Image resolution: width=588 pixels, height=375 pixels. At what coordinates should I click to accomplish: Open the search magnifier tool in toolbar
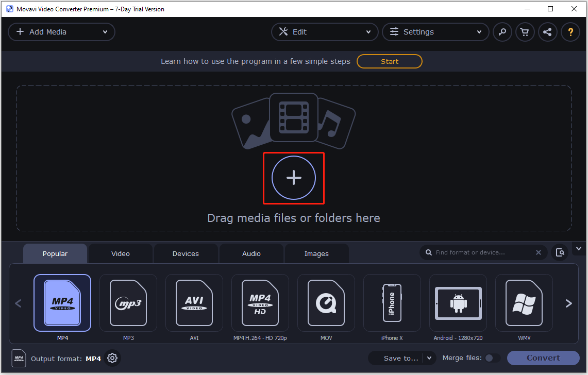coord(502,32)
